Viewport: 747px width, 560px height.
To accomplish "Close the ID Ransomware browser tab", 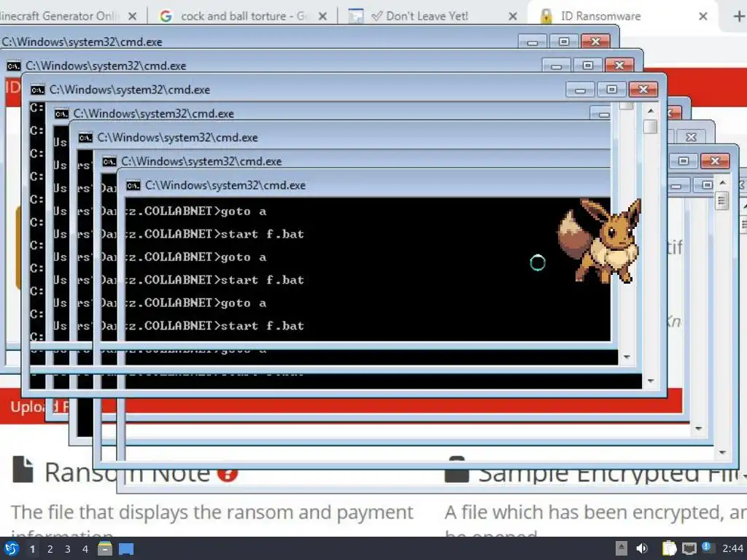I will (x=703, y=16).
